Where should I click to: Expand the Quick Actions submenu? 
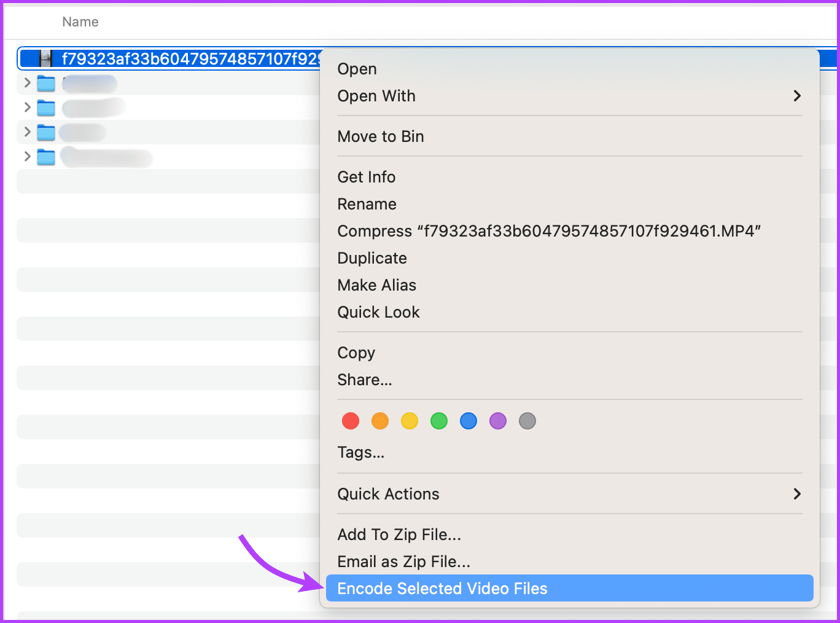click(x=797, y=494)
